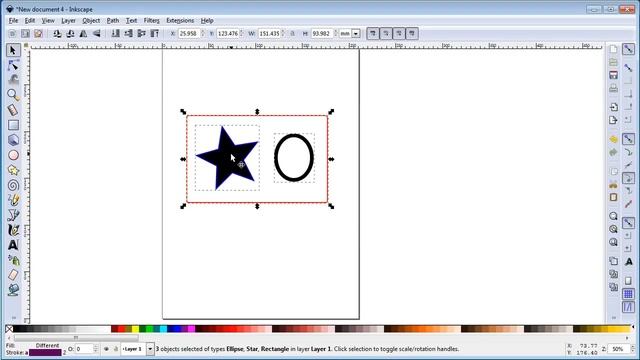Raise selection to top icon

155,33
